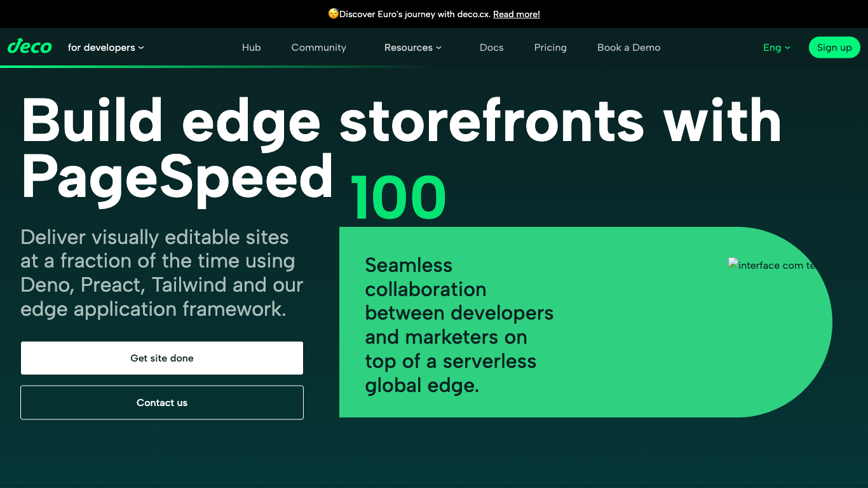Screen dimensions: 868x488
Task: Open the "for developers" dropdown
Action: tap(106, 48)
